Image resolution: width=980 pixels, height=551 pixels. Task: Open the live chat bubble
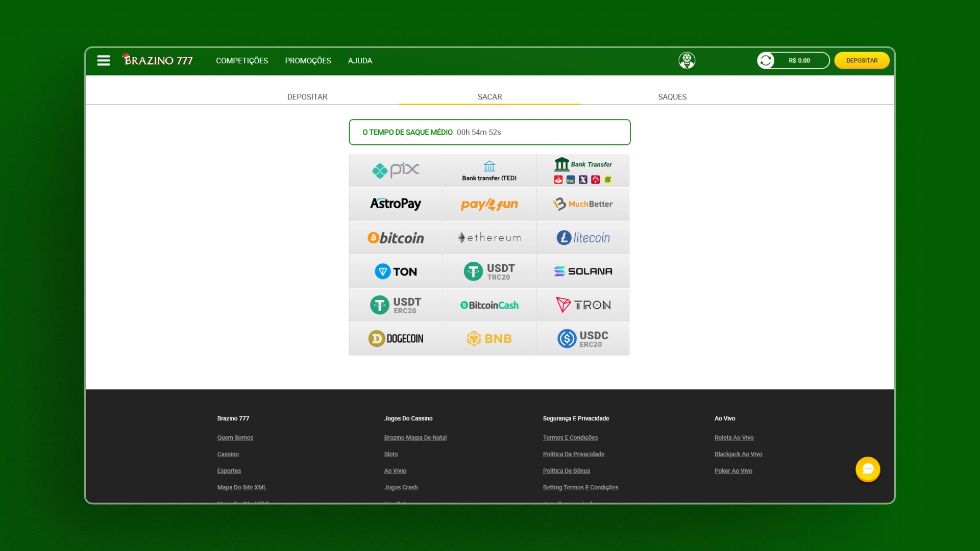click(x=868, y=469)
